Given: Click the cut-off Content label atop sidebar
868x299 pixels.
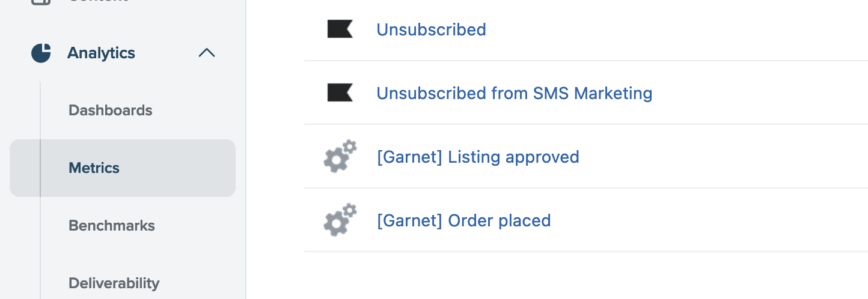Looking at the screenshot, I should click(x=98, y=1).
